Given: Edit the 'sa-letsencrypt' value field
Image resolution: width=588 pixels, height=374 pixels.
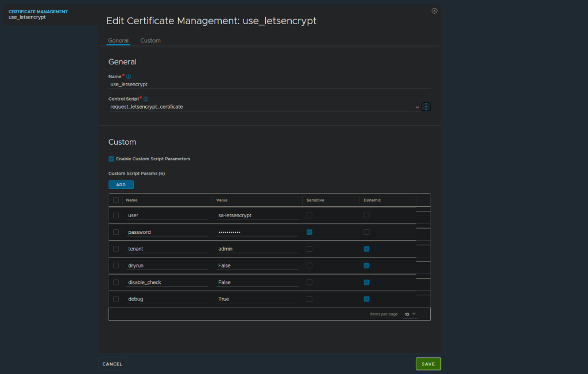Looking at the screenshot, I should (257, 215).
